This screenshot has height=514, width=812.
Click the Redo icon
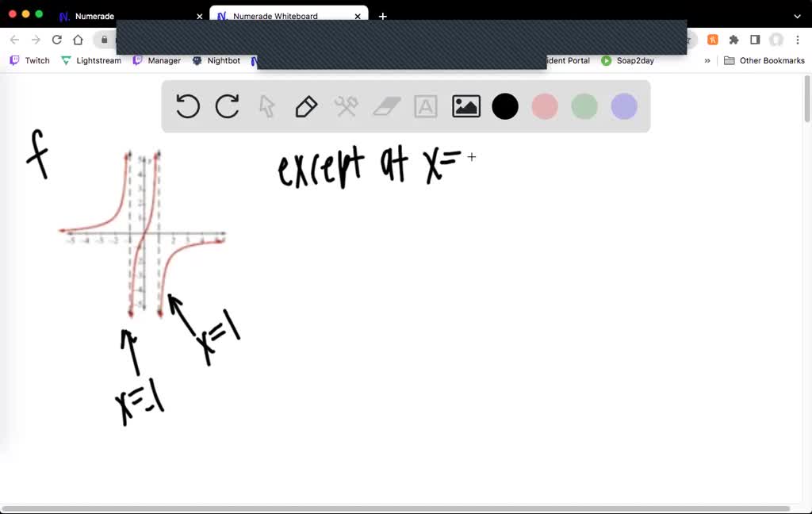click(x=227, y=105)
